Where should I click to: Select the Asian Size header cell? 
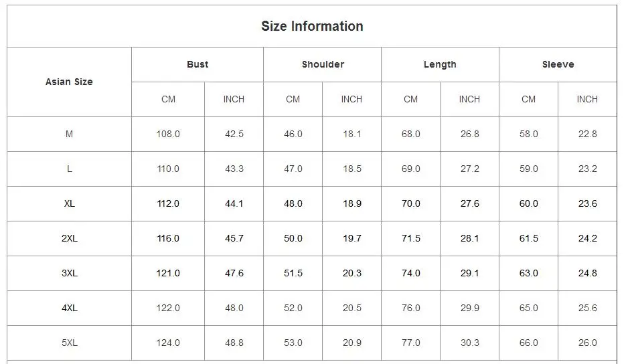coord(69,82)
